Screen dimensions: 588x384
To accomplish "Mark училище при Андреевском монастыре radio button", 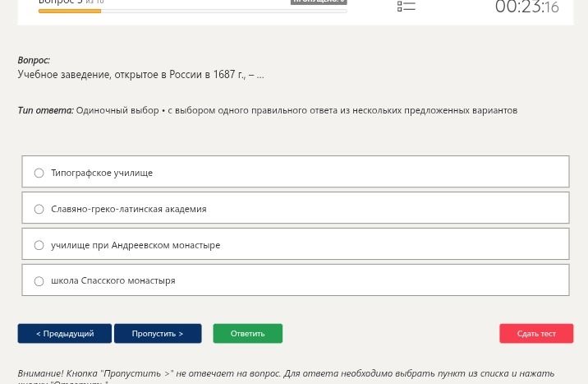I will pyautogui.click(x=39, y=245).
